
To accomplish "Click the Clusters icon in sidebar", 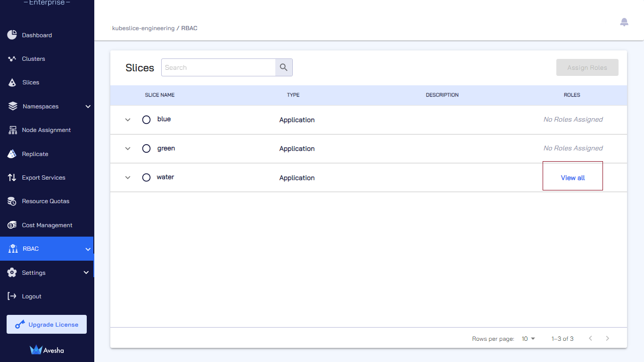I will [x=12, y=59].
